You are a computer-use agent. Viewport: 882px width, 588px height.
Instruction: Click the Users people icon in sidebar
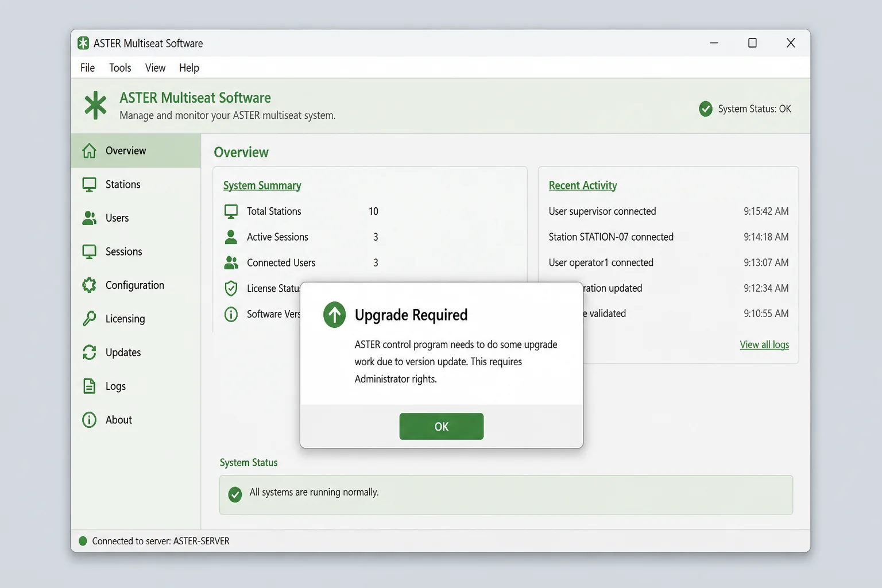click(x=89, y=218)
